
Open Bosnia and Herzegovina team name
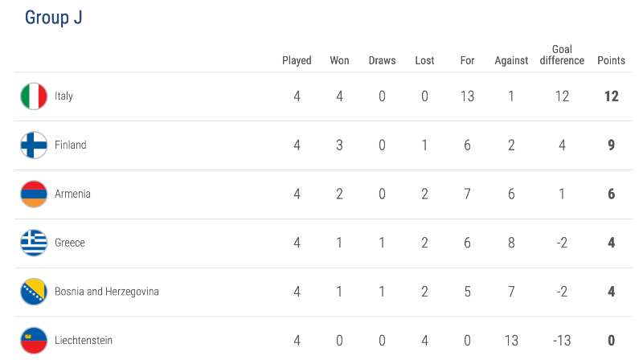pos(106,292)
